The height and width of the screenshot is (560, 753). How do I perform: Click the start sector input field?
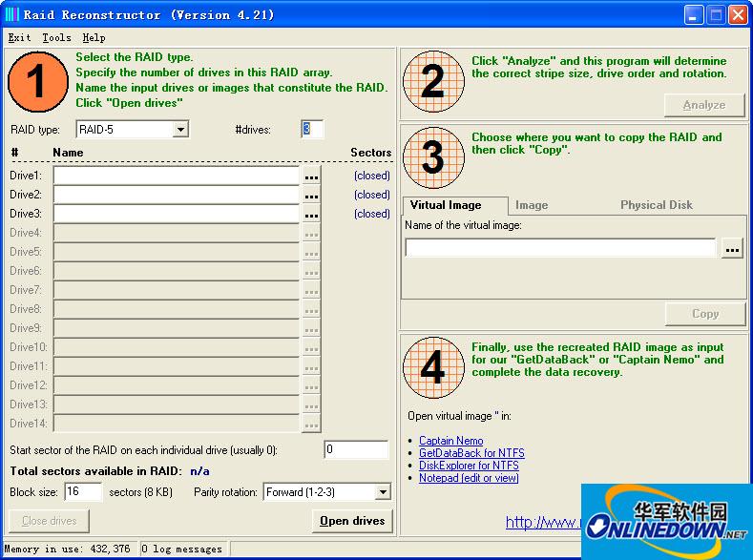(356, 449)
